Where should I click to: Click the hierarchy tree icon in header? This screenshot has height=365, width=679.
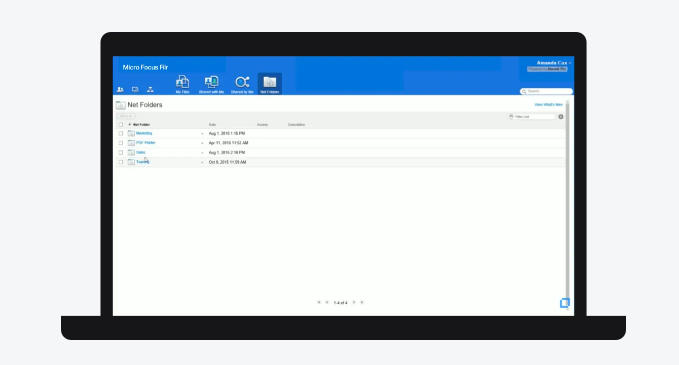point(150,90)
